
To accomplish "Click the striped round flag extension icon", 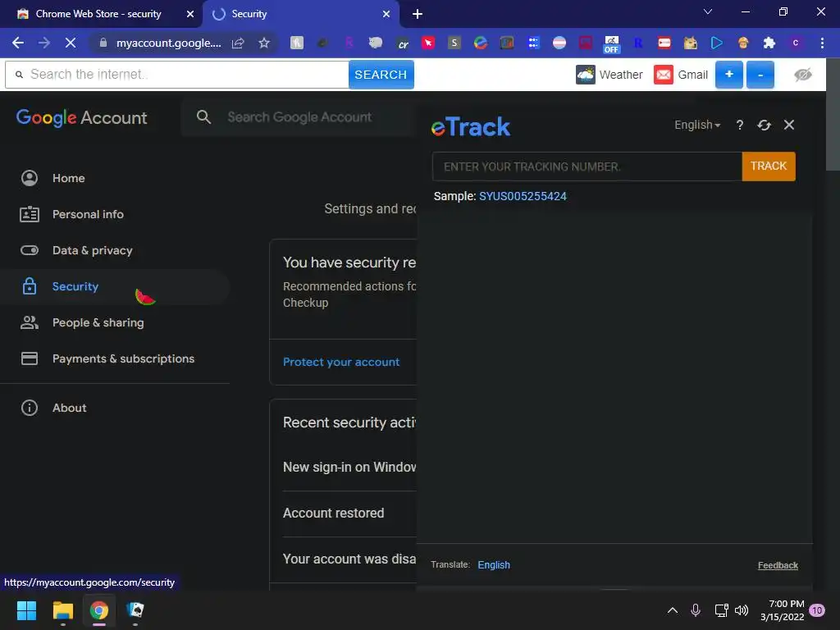I will pyautogui.click(x=559, y=43).
